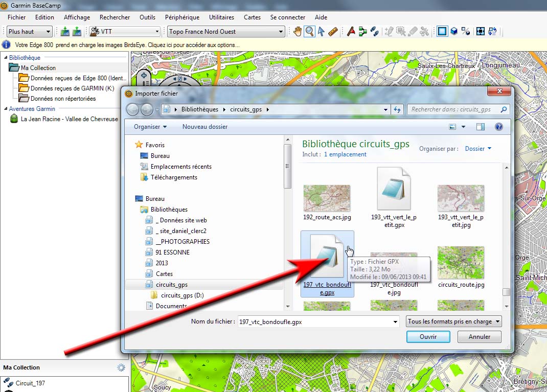Collapse the Aventures Garmin section
This screenshot has width=547, height=392.
[6, 109]
